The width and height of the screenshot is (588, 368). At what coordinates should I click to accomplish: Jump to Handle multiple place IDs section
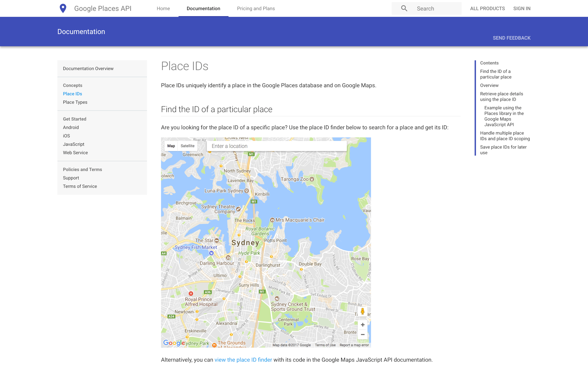505,136
